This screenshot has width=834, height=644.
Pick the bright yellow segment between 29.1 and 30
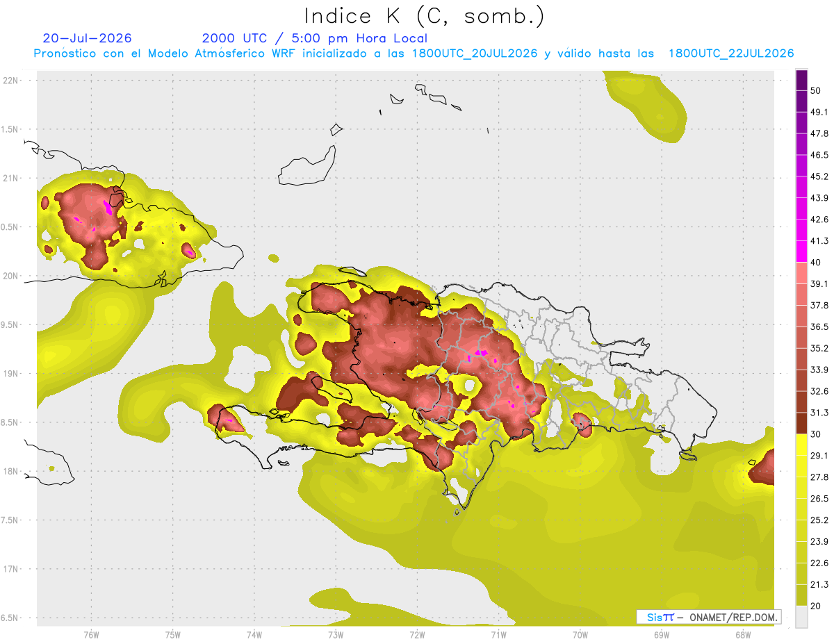click(x=801, y=445)
